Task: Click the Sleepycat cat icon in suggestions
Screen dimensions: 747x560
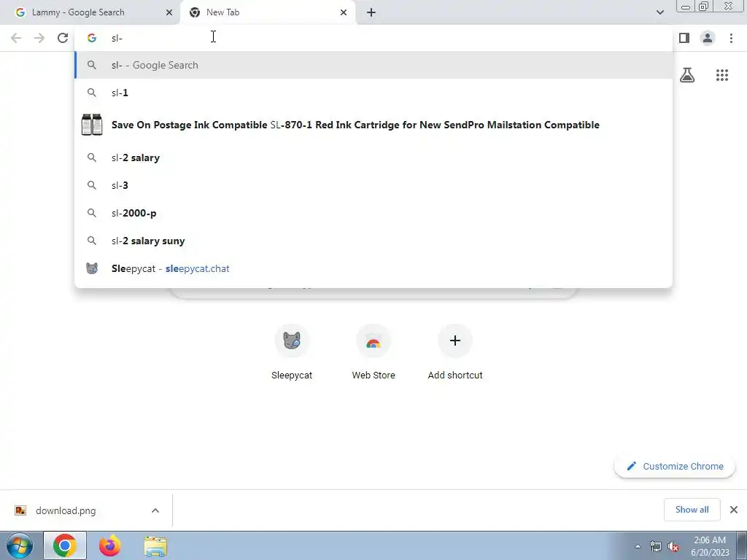Action: (92, 268)
